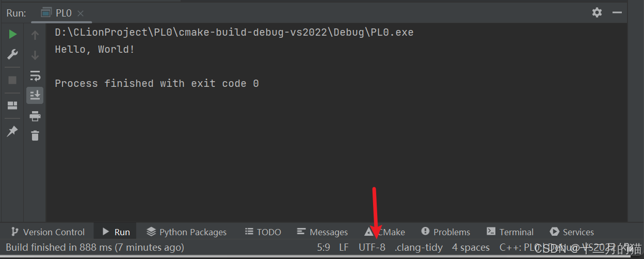Clear all console output with trash icon

click(x=35, y=135)
